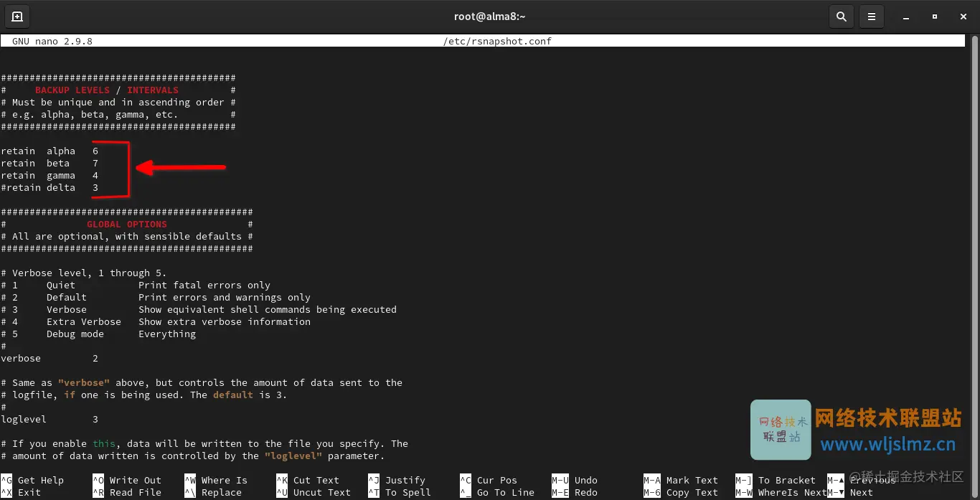Click M-6 Copy Text shortcut

[x=681, y=493]
